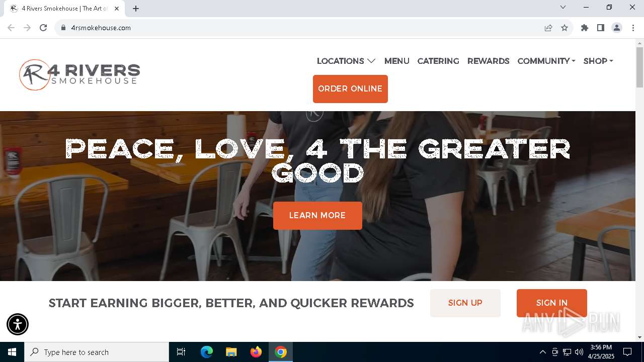This screenshot has width=644, height=362.
Task: Expand the Community dropdown menu
Action: [546, 61]
